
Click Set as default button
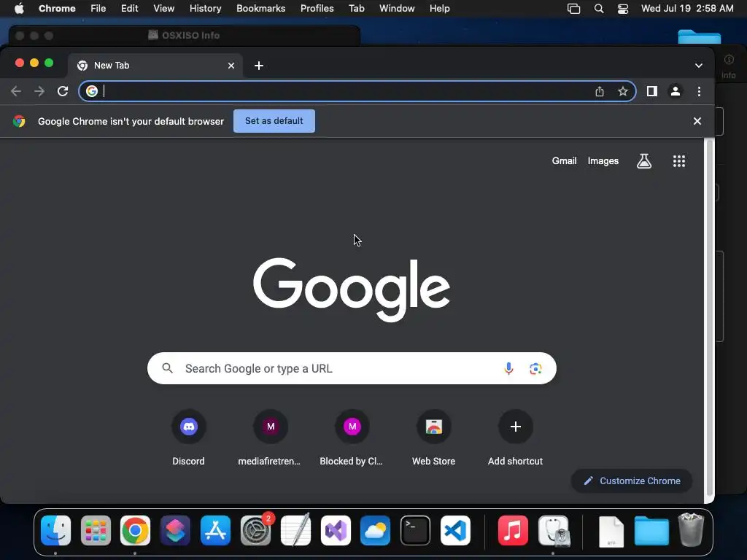[274, 121]
